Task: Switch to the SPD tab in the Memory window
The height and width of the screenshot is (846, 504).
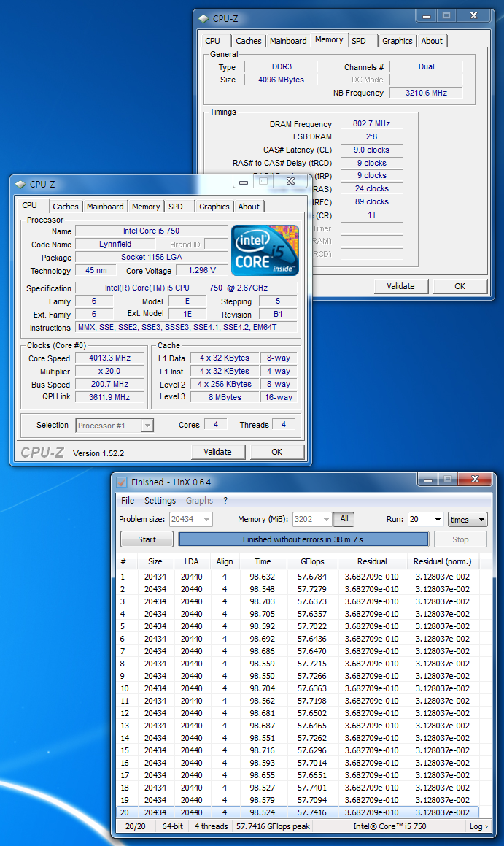Action: click(359, 41)
